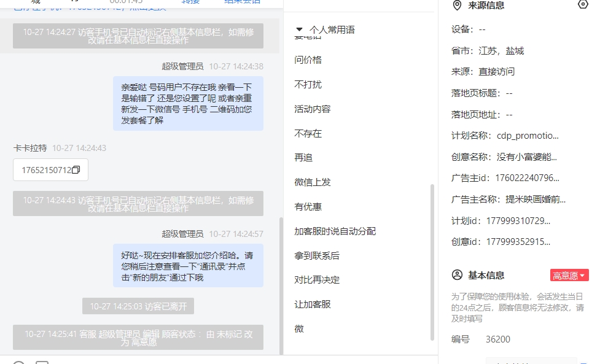The height and width of the screenshot is (364, 600).
Task: Choose the 有优惠 quick phrase
Action: coord(308,207)
